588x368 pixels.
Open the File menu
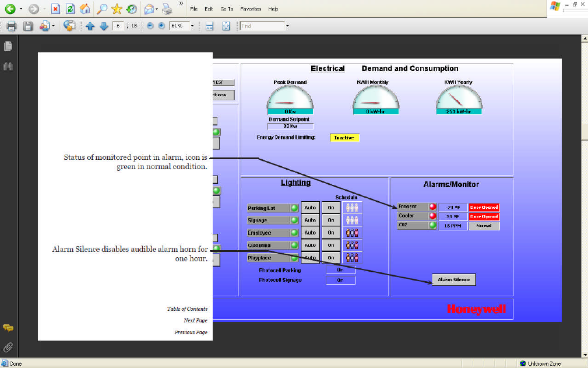coord(194,9)
